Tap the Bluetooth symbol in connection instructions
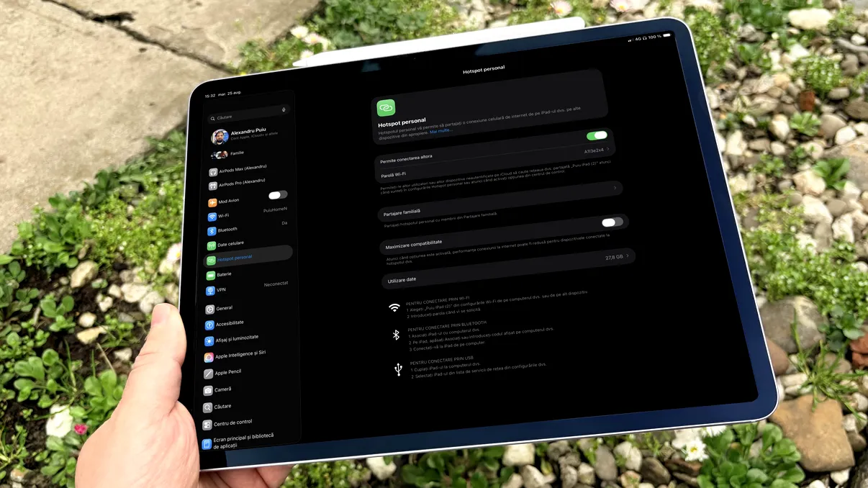 pyautogui.click(x=396, y=335)
